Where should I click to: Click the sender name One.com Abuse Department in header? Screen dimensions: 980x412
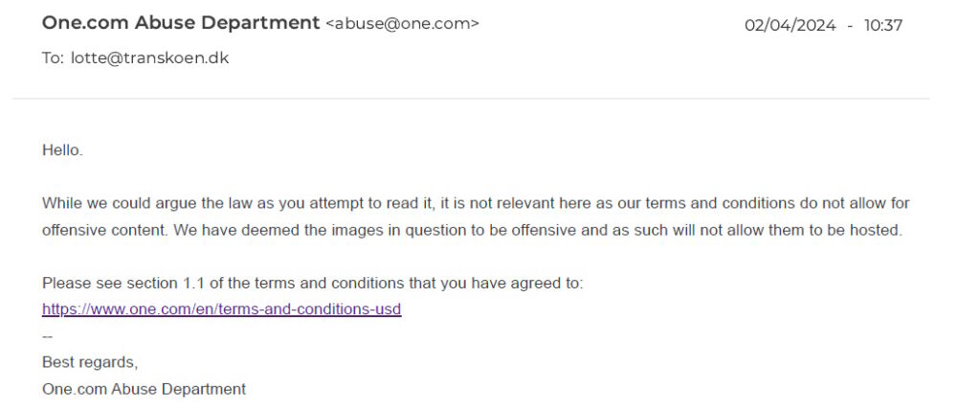pyautogui.click(x=181, y=23)
